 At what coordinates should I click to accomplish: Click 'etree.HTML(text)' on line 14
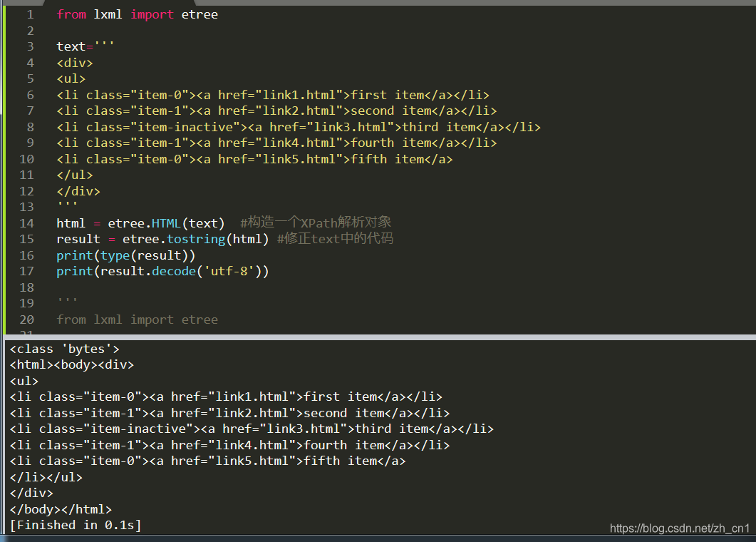pyautogui.click(x=166, y=223)
